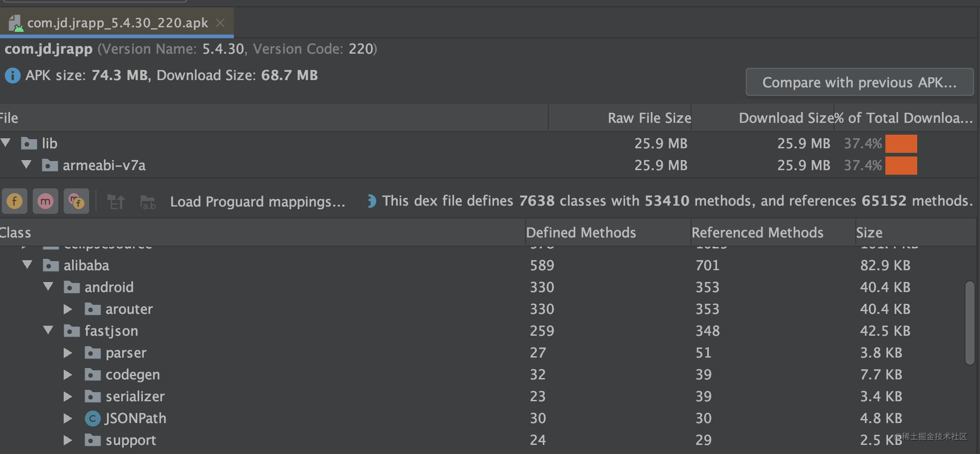Click the armeabi-v7a folder icon
The image size is (980, 454).
coord(50,165)
